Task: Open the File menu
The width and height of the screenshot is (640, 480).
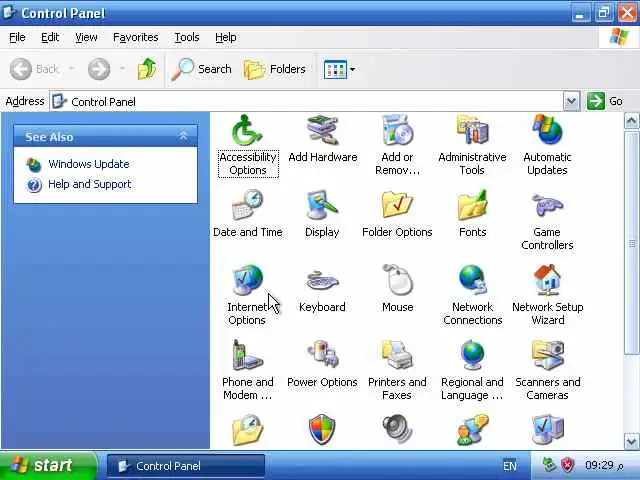Action: point(17,38)
